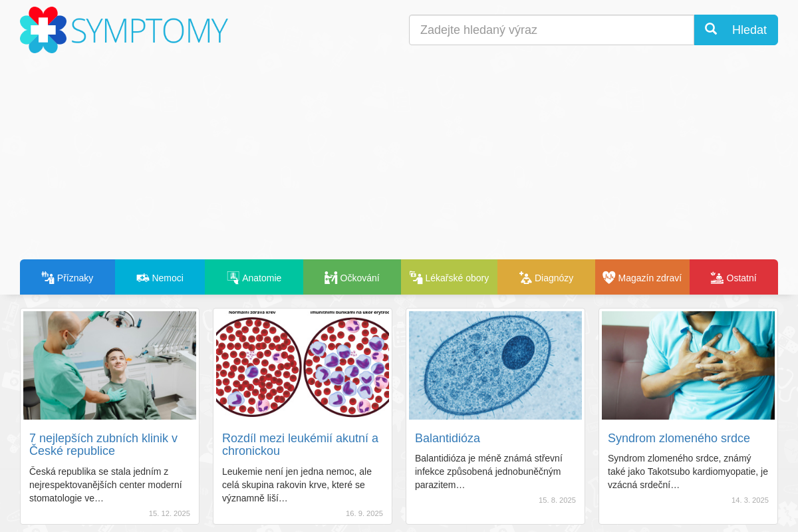Focus the Zadejte hledaný výraz search field
This screenshot has width=798, height=532.
point(551,30)
